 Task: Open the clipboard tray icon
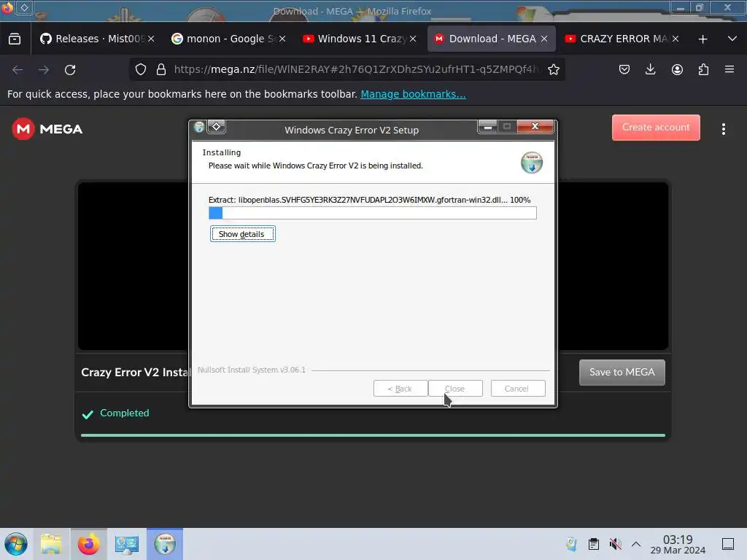(x=594, y=544)
